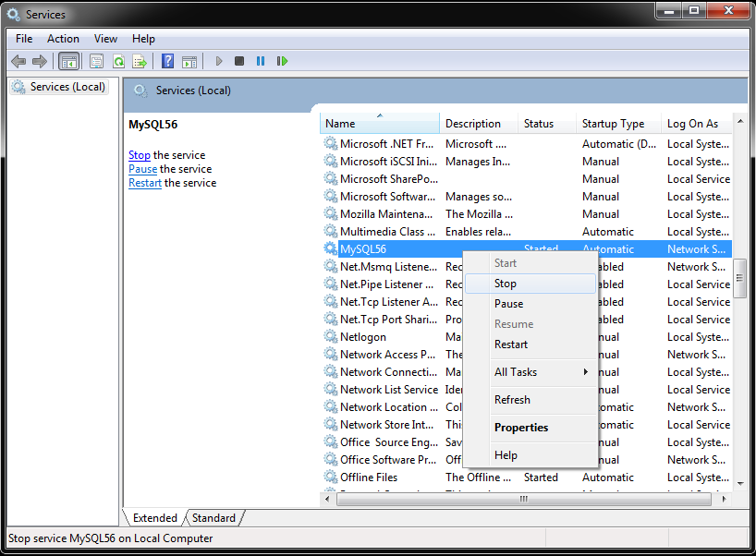This screenshot has height=556, width=756.
Task: Click the Forward navigation arrow
Action: 41,61
